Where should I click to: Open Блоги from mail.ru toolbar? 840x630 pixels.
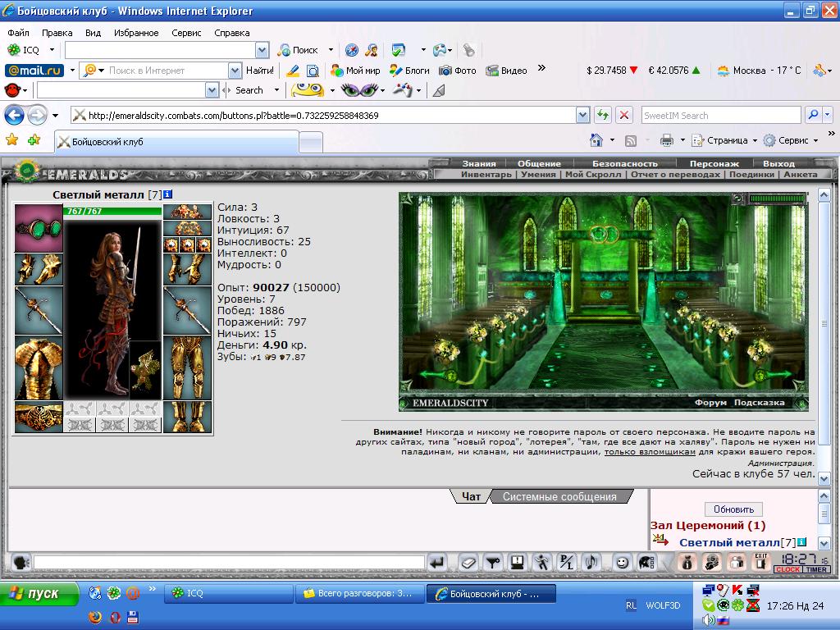coord(409,71)
